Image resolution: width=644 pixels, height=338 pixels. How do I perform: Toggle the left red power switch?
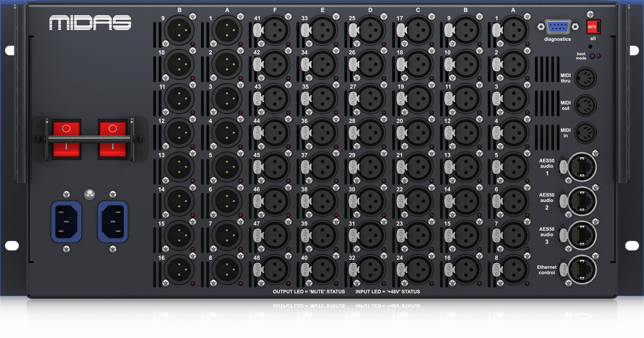66,137
